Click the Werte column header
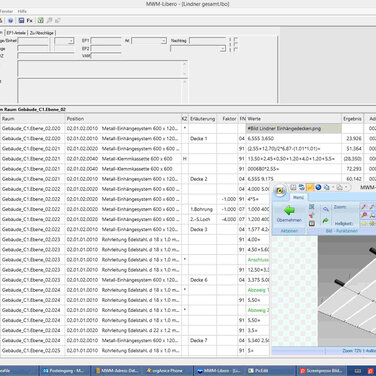 [x=294, y=119]
